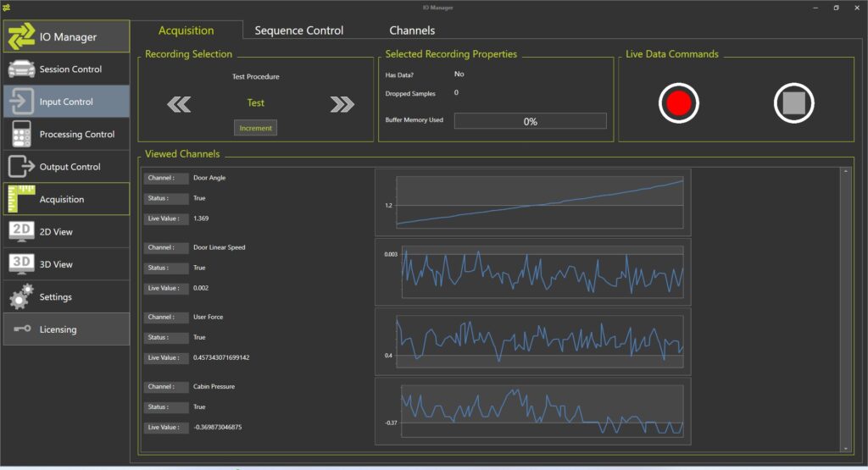Click the Output Control exit icon
Image resolution: width=868 pixels, height=470 pixels.
click(21, 167)
